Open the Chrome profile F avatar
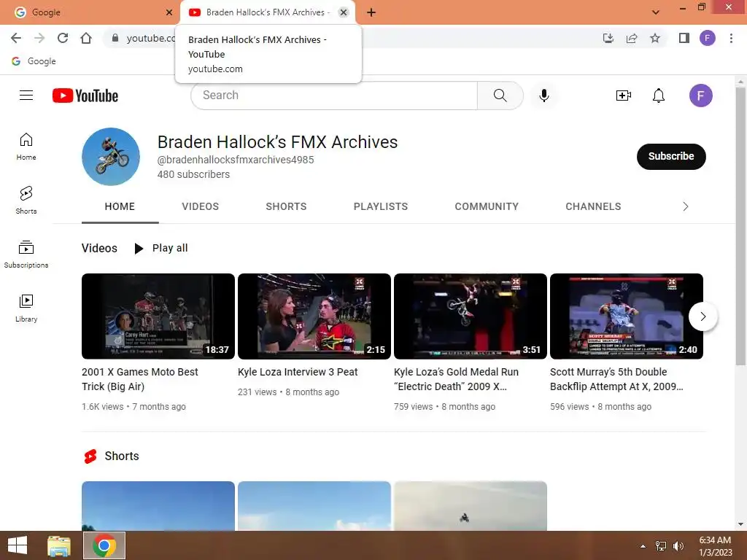Viewport: 747px width, 560px height. [708, 38]
